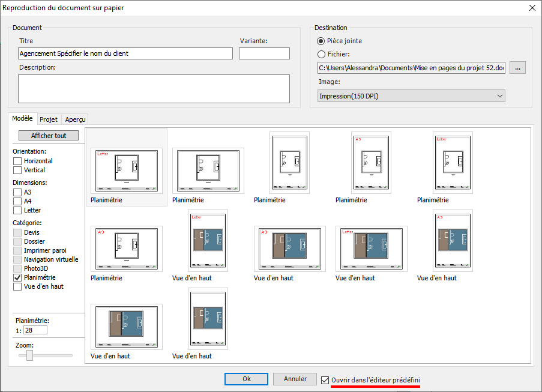Click the Afficher tout button
Image resolution: width=542 pixels, height=392 pixels.
(x=49, y=136)
